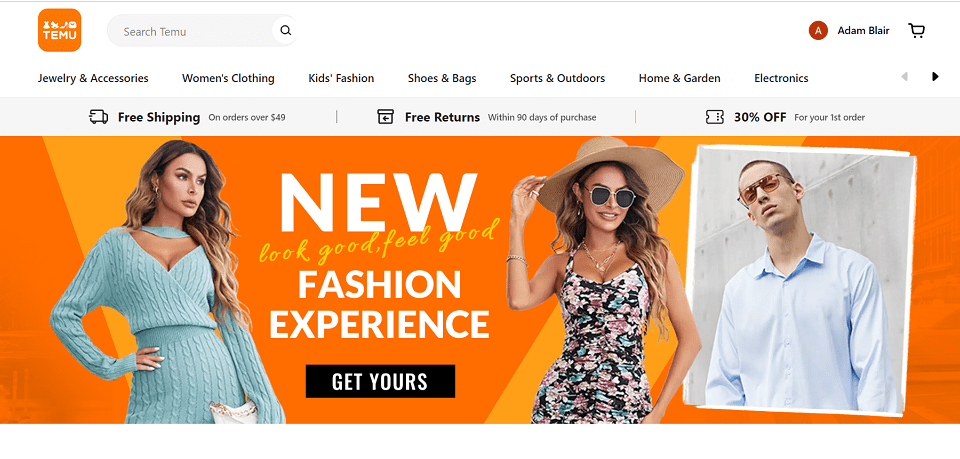Click the Free Shipping truck icon
This screenshot has height=459, width=960.
tap(99, 117)
